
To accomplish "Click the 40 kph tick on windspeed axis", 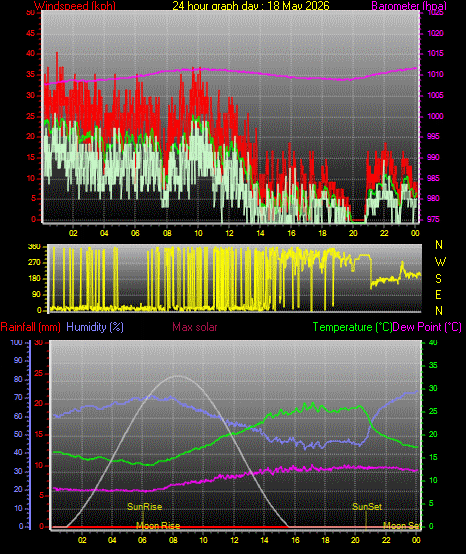I will pos(31,53).
